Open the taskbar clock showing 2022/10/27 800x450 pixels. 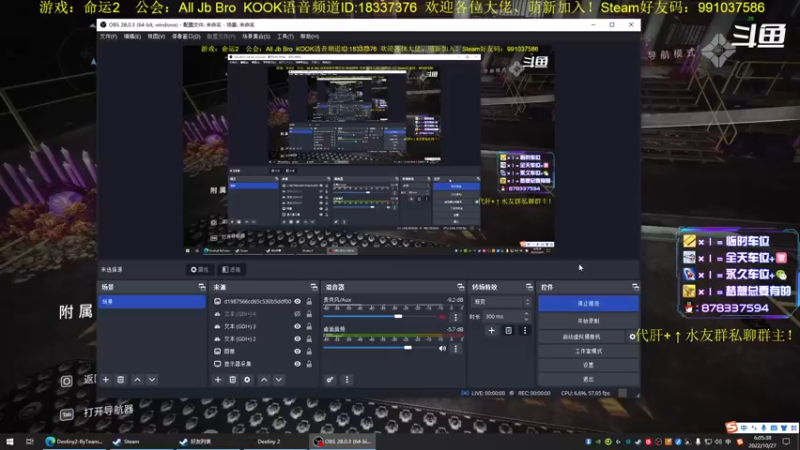click(x=762, y=442)
